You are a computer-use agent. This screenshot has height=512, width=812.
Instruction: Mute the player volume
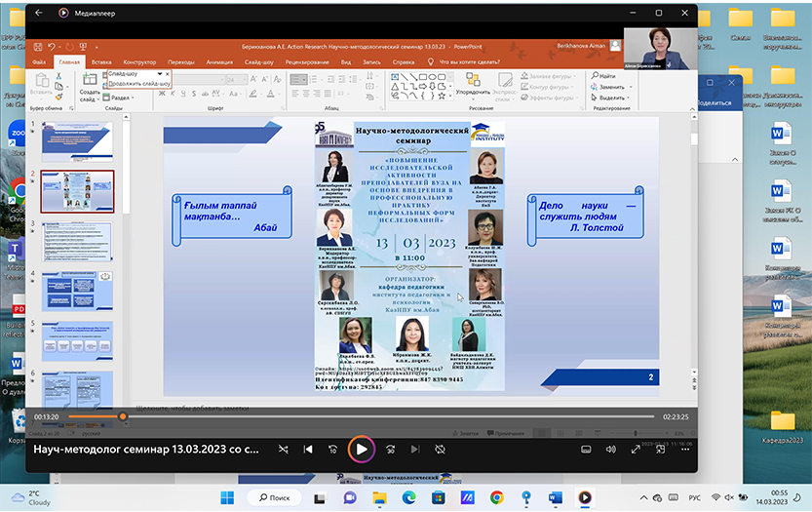point(610,450)
